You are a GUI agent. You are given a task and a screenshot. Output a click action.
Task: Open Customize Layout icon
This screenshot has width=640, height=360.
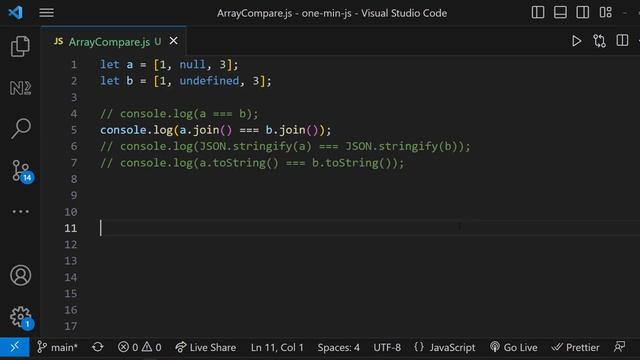[605, 13]
